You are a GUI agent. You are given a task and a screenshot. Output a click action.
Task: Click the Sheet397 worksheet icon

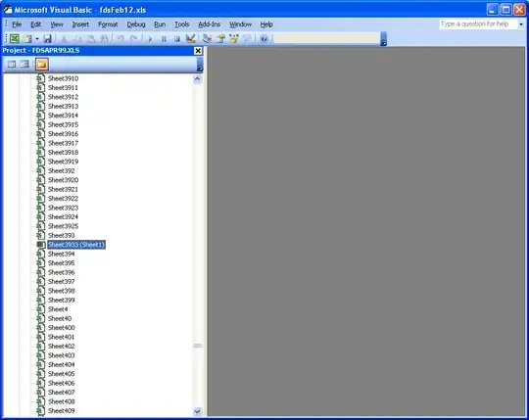click(40, 281)
